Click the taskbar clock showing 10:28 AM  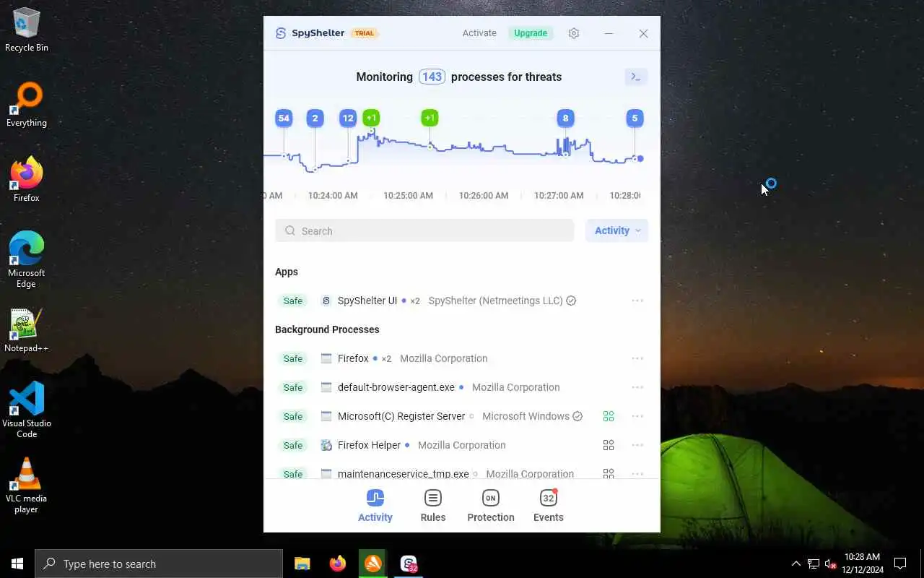(x=862, y=564)
